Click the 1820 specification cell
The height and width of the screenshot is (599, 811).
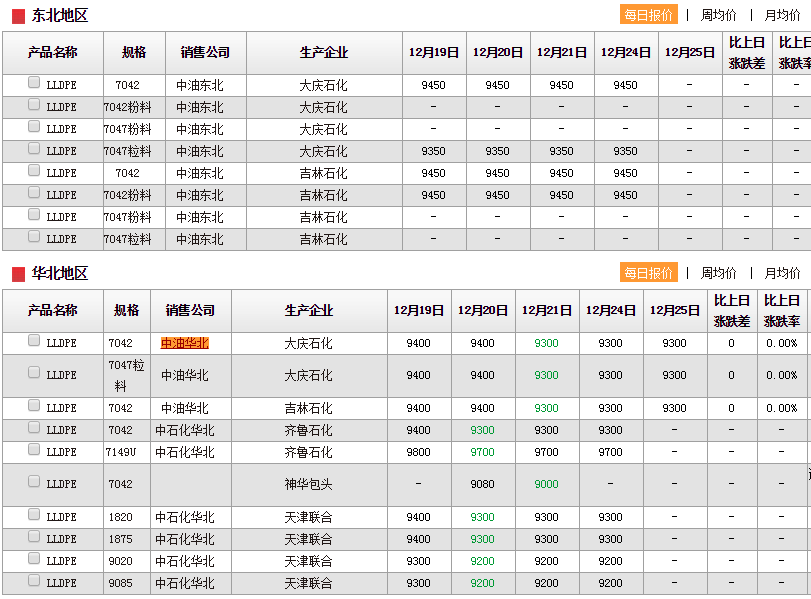coord(121,517)
